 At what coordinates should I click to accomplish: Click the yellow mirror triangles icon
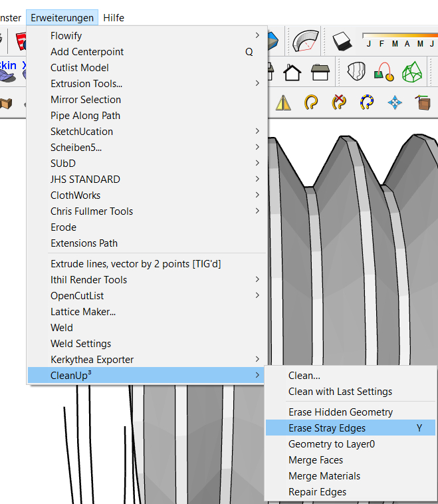click(284, 102)
